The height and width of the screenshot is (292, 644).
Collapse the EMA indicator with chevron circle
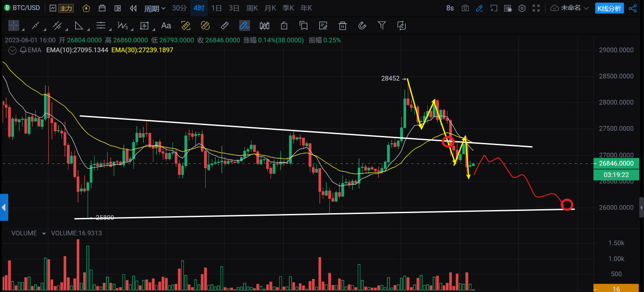coord(13,50)
